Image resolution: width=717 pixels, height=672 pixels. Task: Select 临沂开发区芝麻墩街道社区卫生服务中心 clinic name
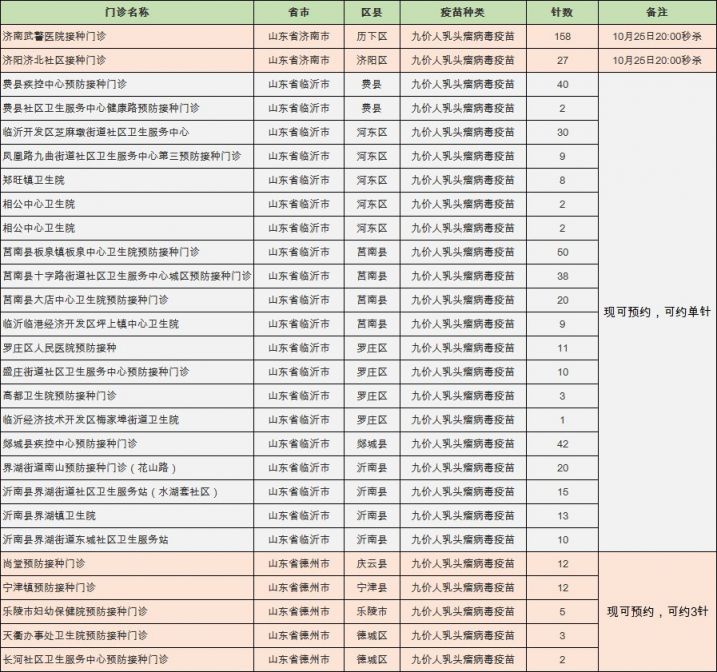click(127, 133)
